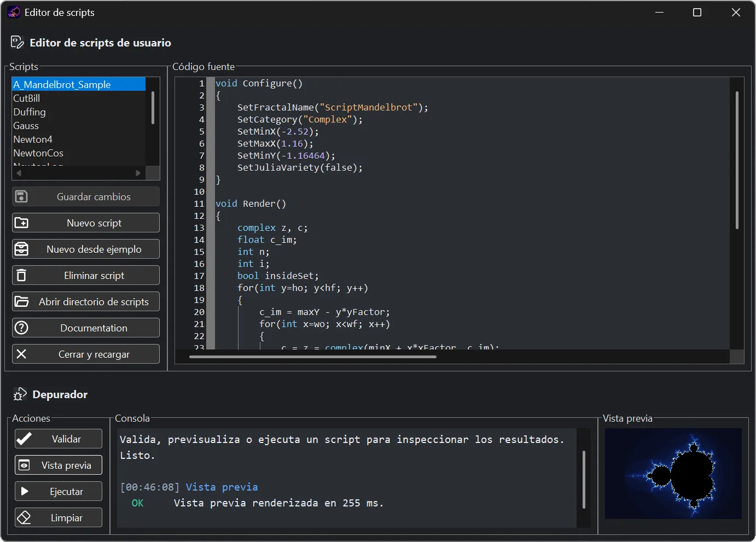Viewport: 756px width, 542px height.
Task: Click the SetMinY(-1.16464) line
Action: click(x=286, y=155)
